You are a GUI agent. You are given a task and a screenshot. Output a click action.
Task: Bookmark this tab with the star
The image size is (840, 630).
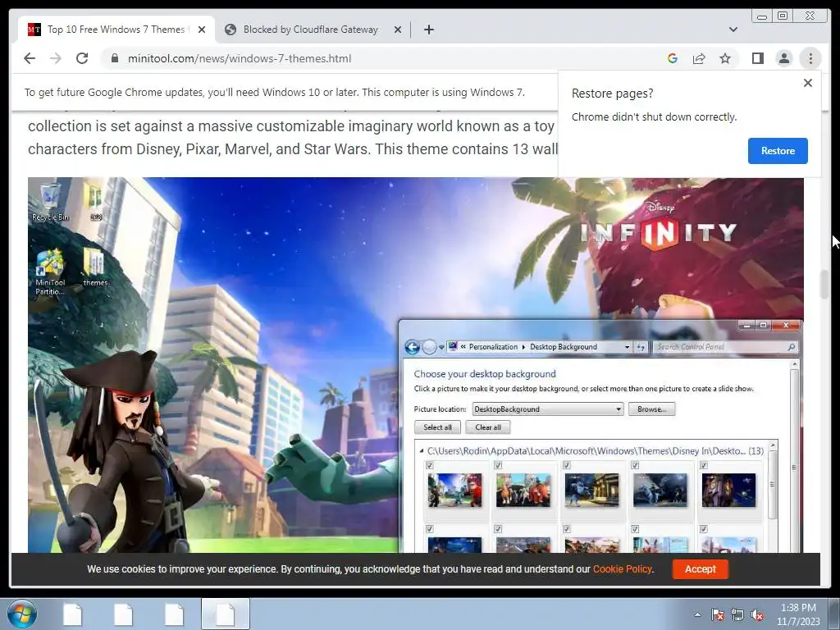click(725, 58)
